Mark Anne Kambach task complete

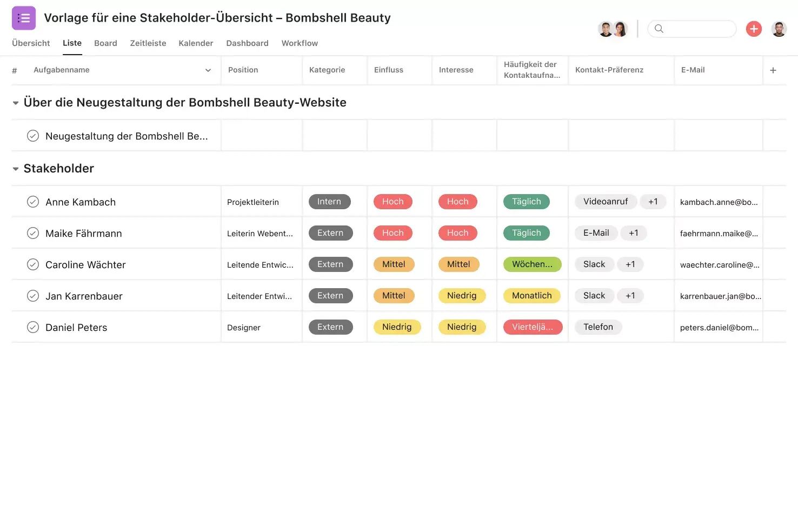click(x=33, y=202)
